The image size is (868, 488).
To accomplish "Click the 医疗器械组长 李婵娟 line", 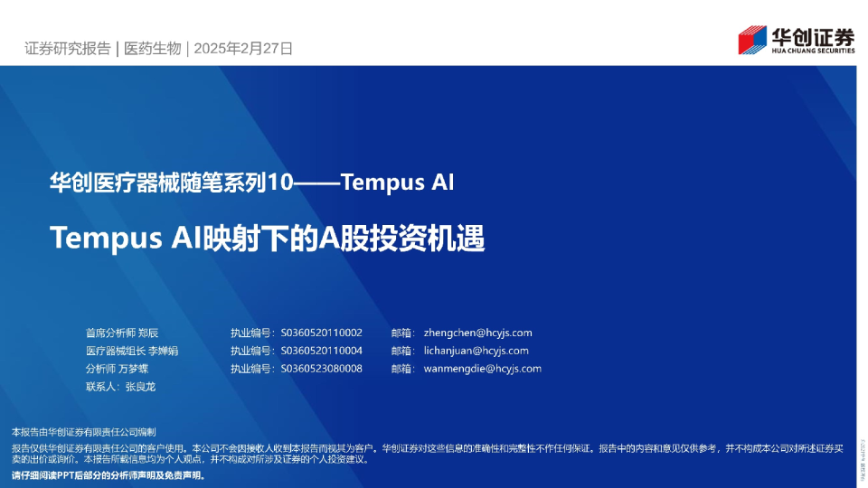I will point(132,351).
